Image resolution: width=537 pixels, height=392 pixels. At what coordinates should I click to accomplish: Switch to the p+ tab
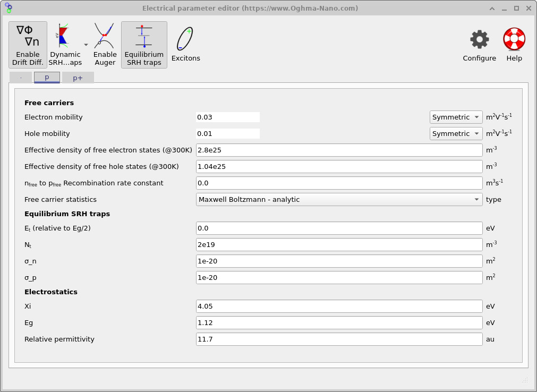coord(78,78)
